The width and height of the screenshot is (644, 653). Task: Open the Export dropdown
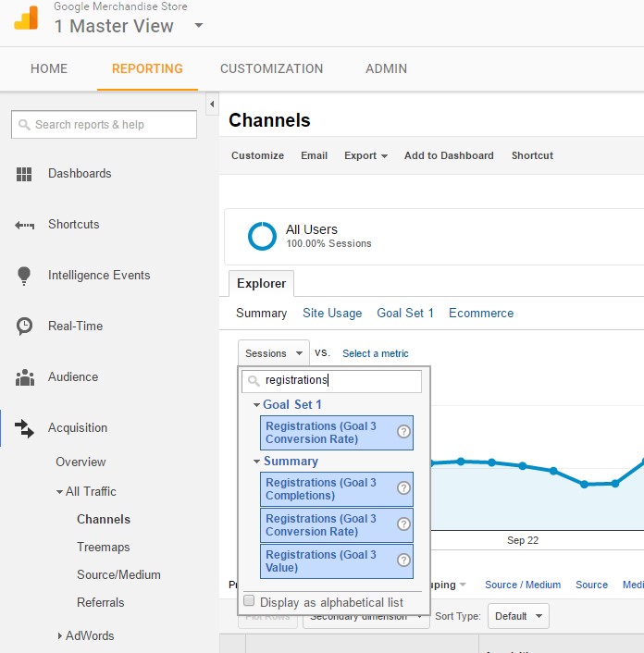(365, 155)
